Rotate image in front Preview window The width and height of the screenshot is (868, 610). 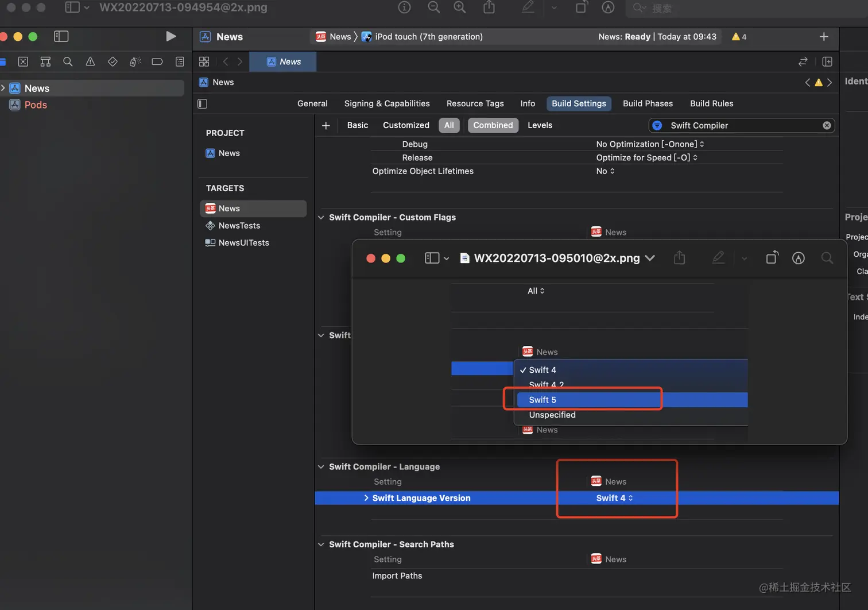(x=772, y=258)
